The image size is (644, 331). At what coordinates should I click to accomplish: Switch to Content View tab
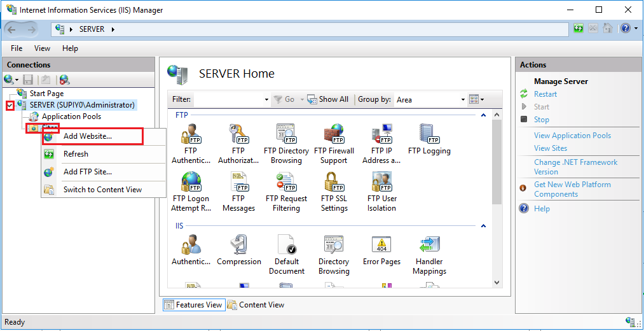pyautogui.click(x=256, y=305)
